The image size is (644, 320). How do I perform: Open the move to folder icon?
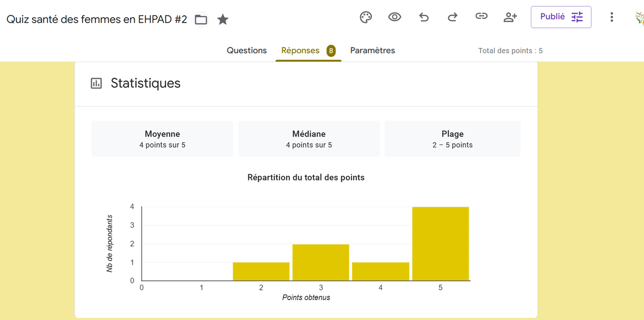201,20
